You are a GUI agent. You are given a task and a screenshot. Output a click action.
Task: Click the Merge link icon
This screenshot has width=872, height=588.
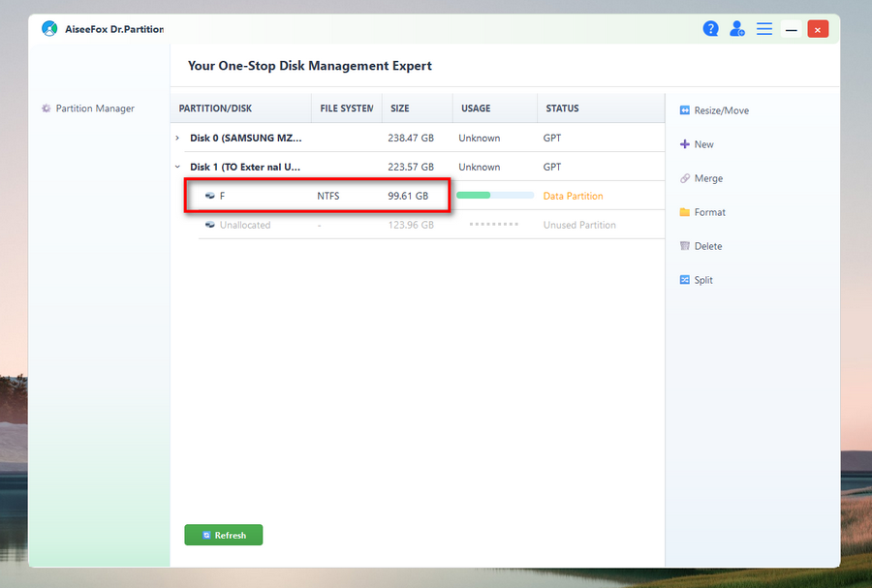tap(685, 178)
